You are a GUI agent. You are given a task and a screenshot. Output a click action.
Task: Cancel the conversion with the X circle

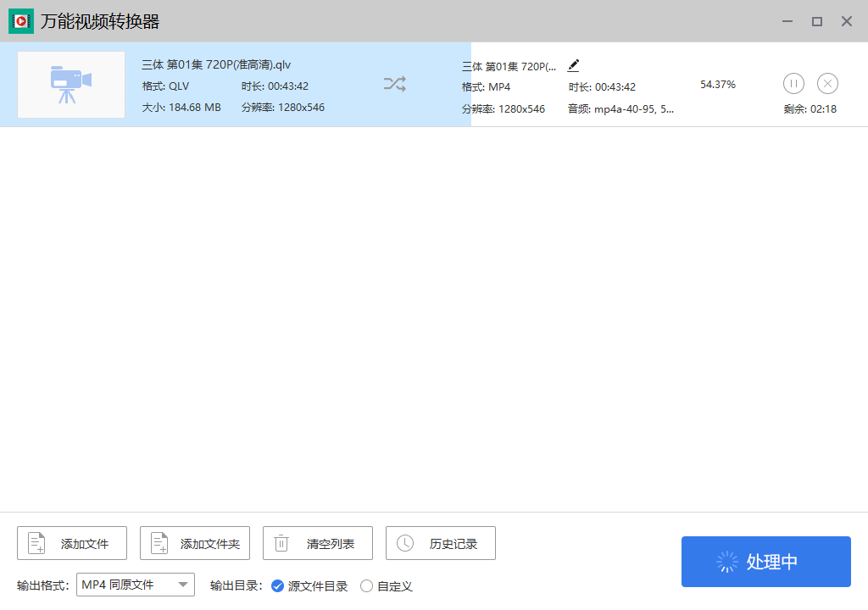pos(827,83)
